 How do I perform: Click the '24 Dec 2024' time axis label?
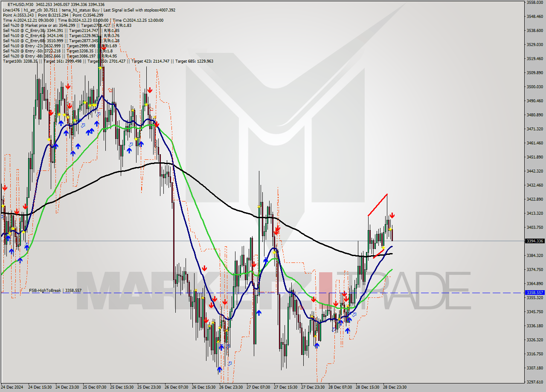12,387
